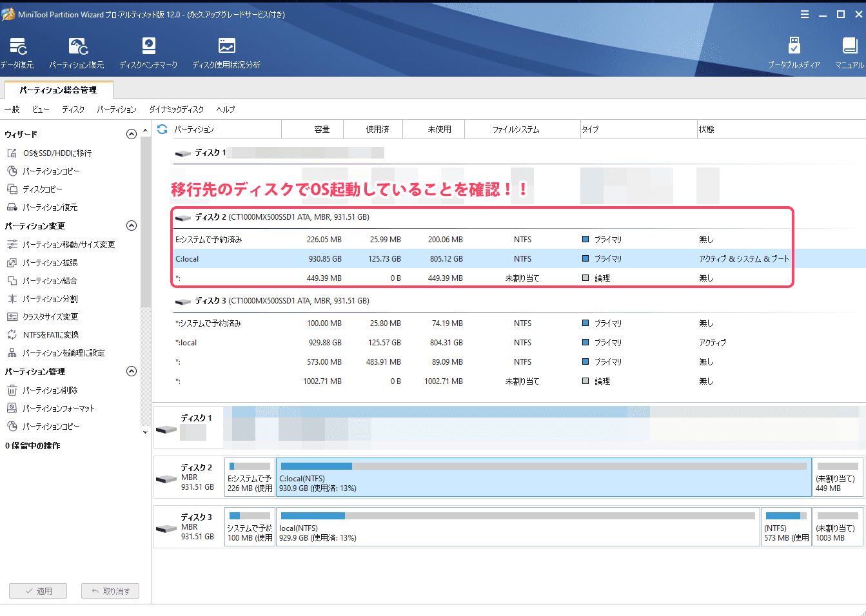The image size is (866, 616).
Task: Sort by the 容量 column header
Action: point(313,130)
